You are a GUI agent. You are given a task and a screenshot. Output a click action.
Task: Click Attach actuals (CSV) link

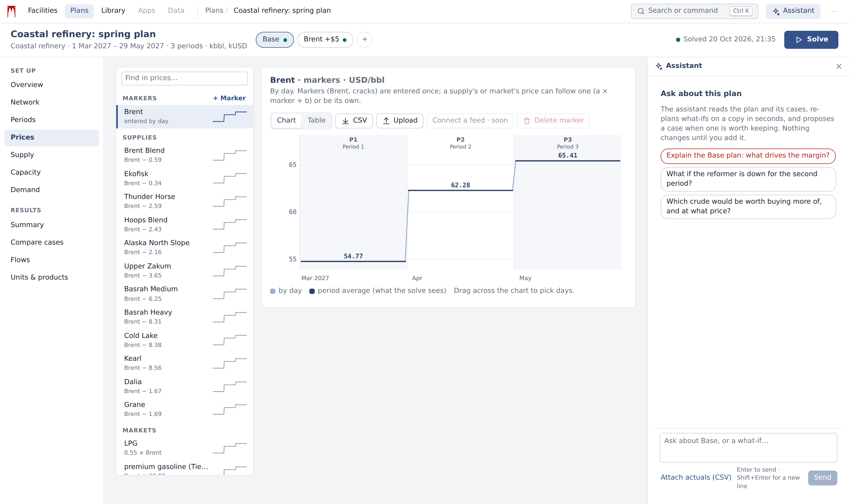tap(695, 477)
